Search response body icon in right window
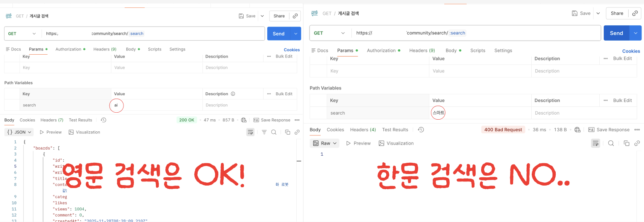This screenshot has width=644, height=222. tap(611, 143)
